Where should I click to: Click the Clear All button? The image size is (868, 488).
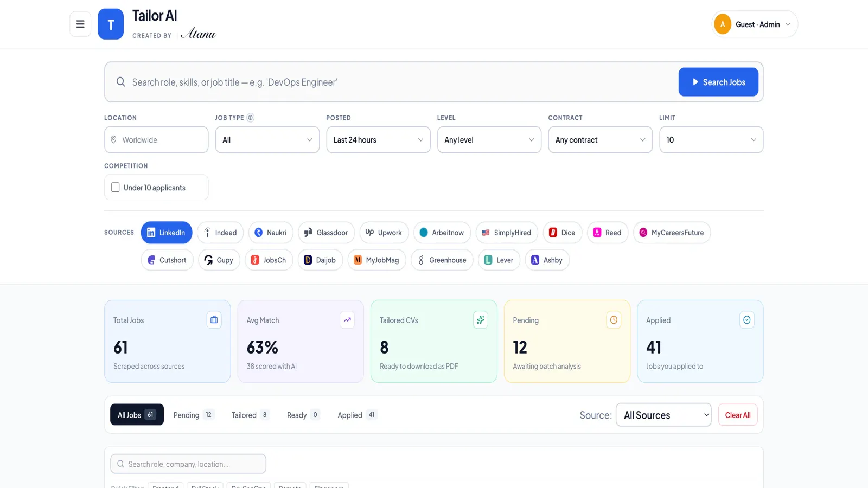(738, 415)
